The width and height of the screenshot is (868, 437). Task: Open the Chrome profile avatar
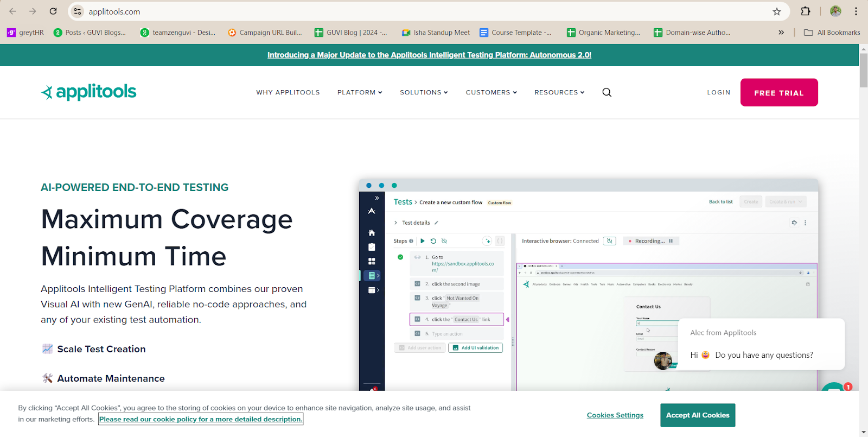[x=835, y=11]
